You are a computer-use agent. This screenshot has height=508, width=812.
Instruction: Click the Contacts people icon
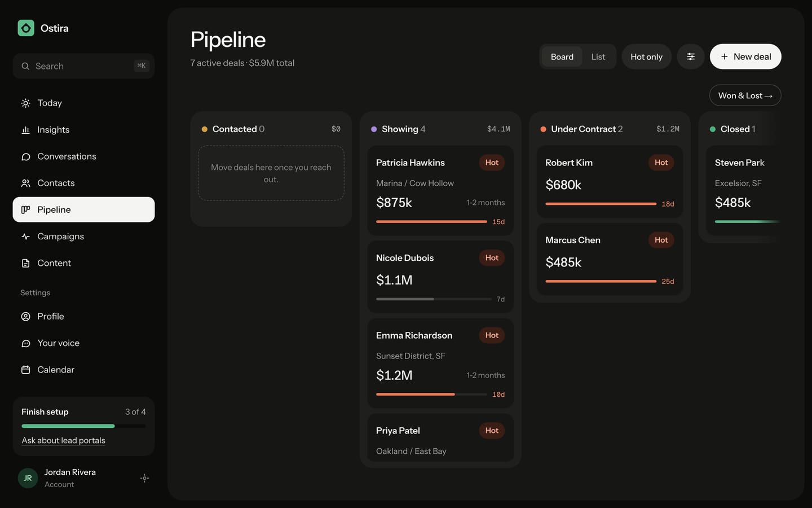pyautogui.click(x=25, y=183)
